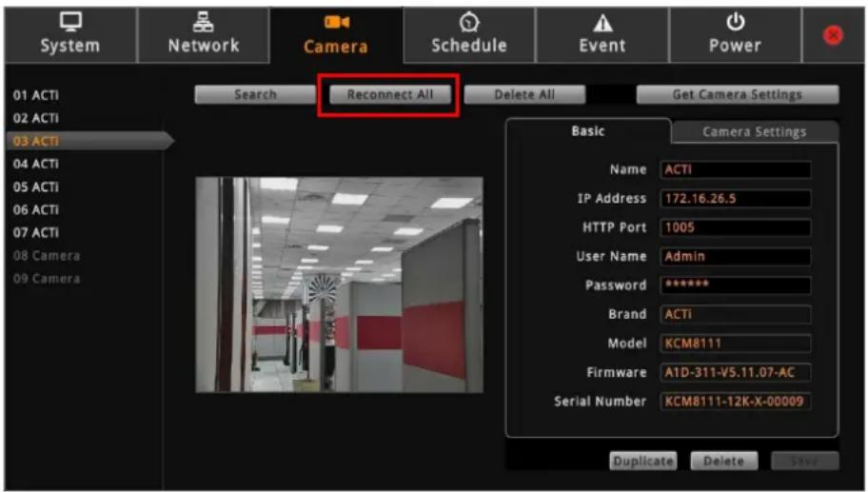Click the red close icon

coord(833,35)
